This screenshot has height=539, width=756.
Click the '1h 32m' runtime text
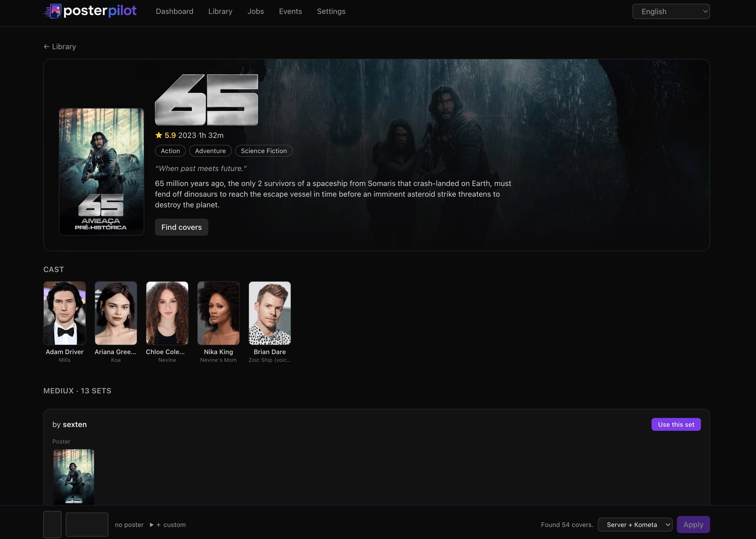pos(211,135)
